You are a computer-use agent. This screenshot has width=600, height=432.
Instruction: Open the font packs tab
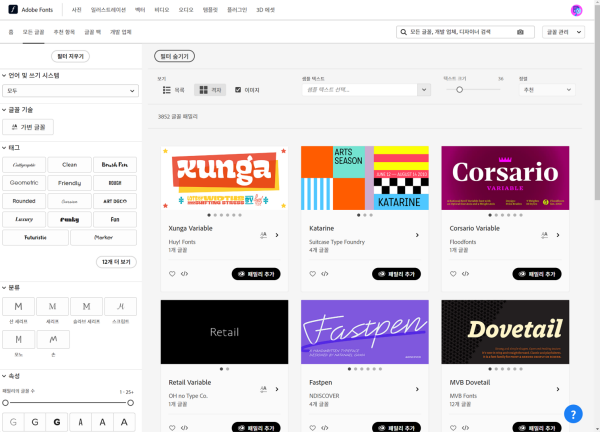pyautogui.click(x=93, y=32)
